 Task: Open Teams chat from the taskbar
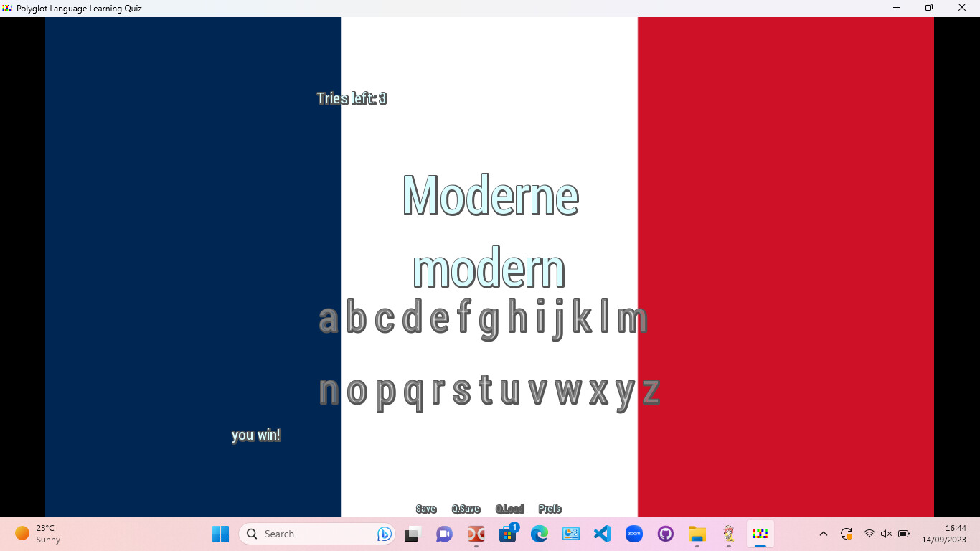click(444, 534)
